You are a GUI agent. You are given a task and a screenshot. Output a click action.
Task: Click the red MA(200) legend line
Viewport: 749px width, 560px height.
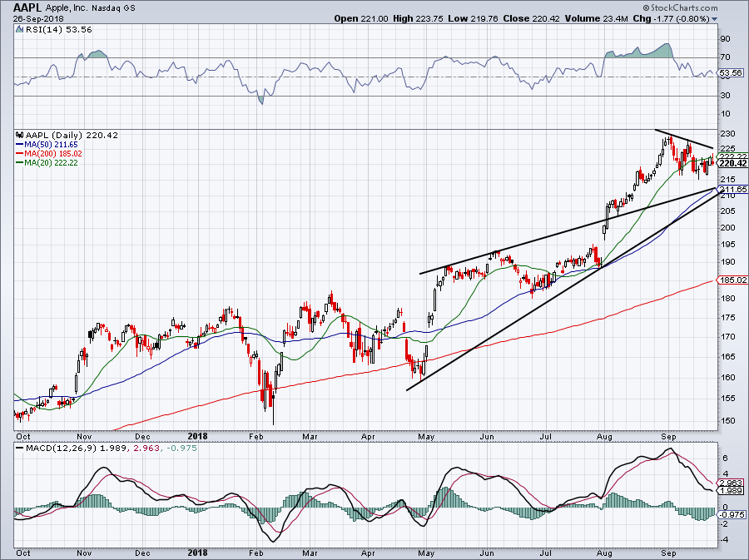[x=20, y=154]
